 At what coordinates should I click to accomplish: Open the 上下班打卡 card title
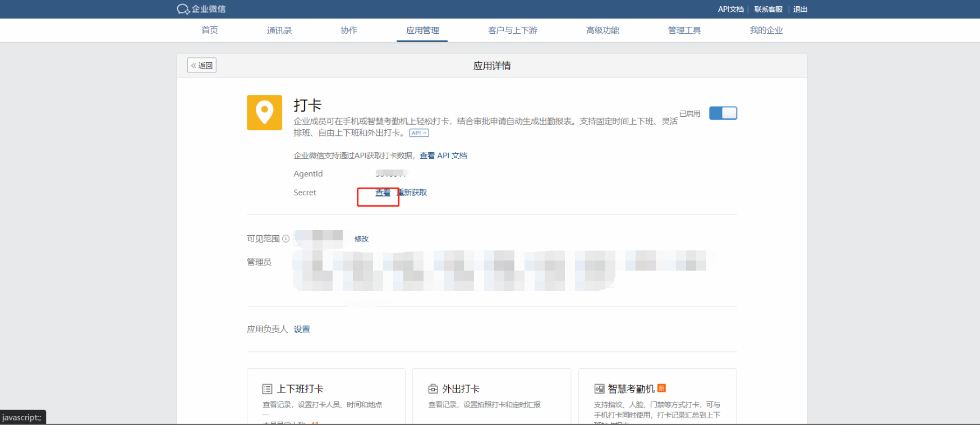pos(300,389)
